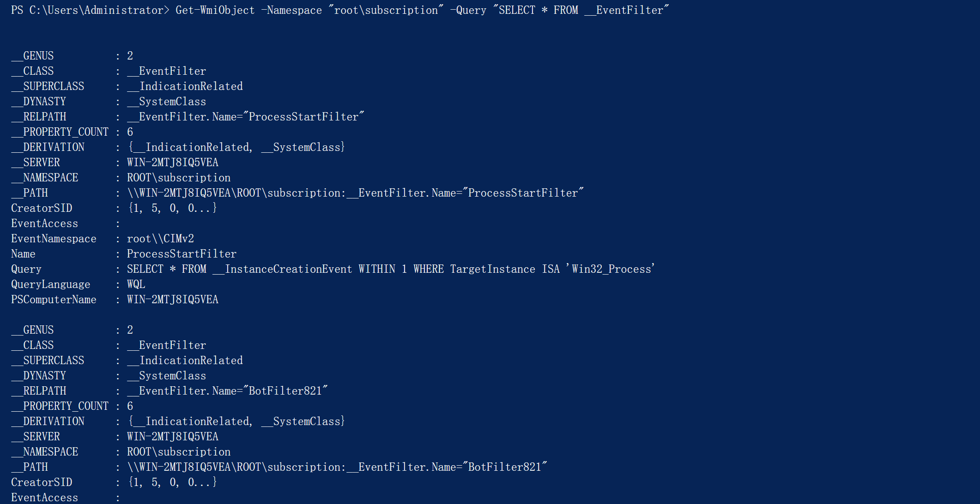Click the first __DYNASTY value __SystemClass
Viewport: 980px width, 504px height.
(x=166, y=102)
